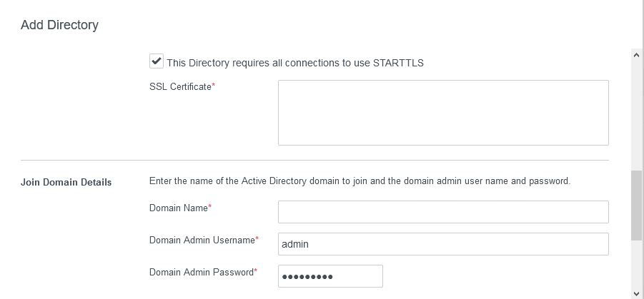Viewport: 644px width, 299px height.
Task: Click the scrollbar down arrow
Action: tap(636, 293)
